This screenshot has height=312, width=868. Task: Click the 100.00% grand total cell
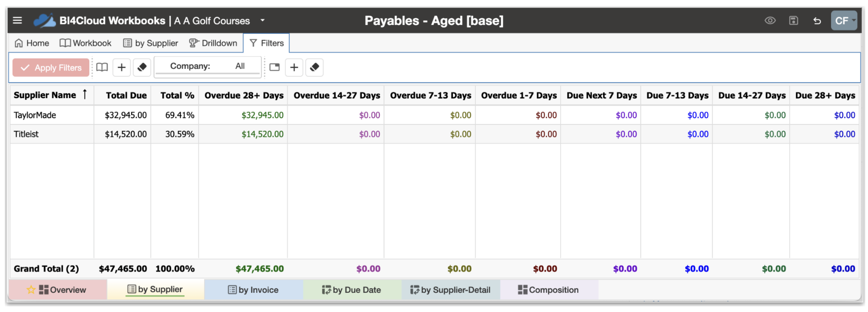click(x=175, y=269)
